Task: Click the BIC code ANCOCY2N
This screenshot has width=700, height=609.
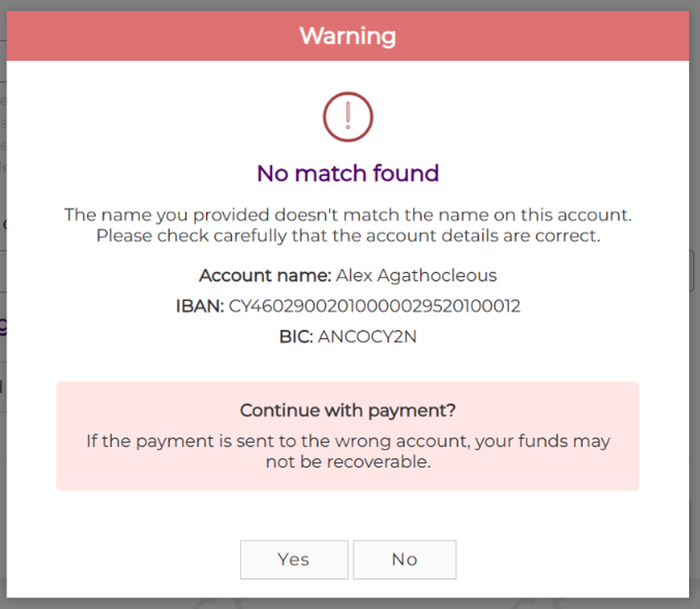Action: coord(367,338)
